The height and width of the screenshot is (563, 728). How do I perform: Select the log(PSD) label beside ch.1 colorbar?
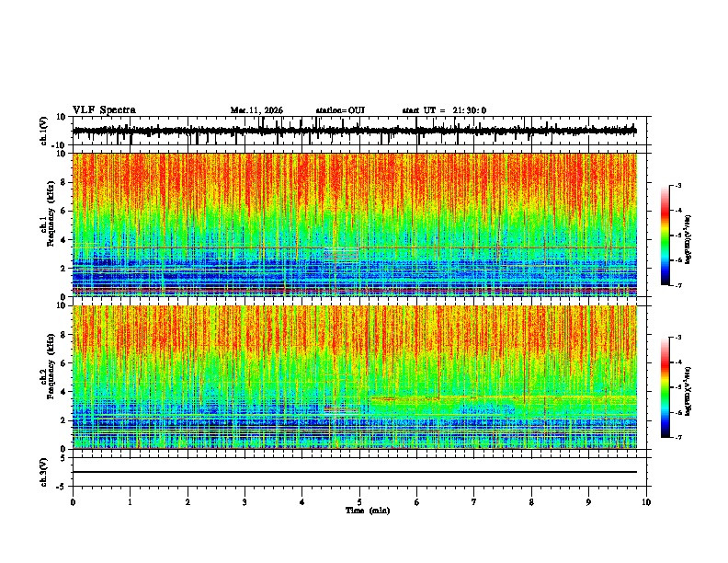click(x=688, y=240)
